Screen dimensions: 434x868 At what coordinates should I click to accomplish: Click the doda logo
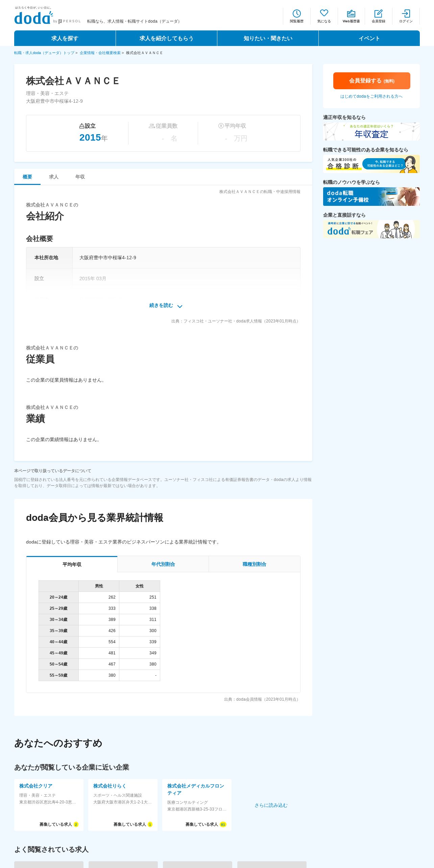coord(33,18)
